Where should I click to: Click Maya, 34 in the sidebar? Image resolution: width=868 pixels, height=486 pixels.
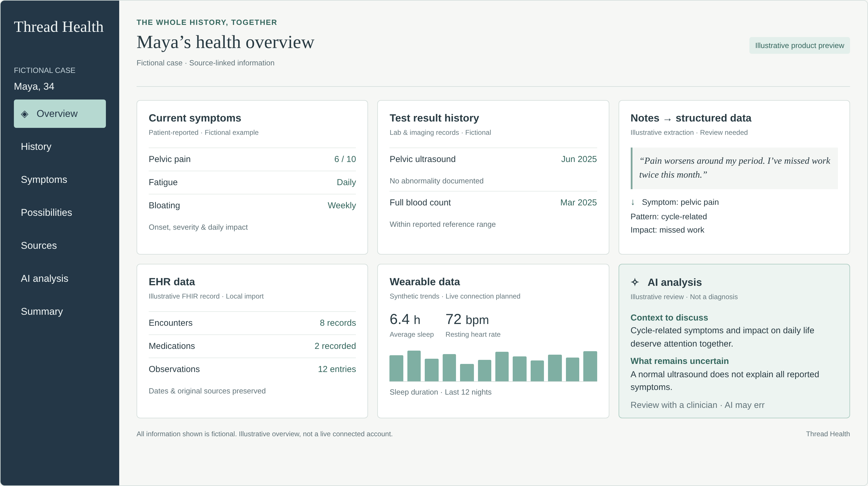click(34, 86)
